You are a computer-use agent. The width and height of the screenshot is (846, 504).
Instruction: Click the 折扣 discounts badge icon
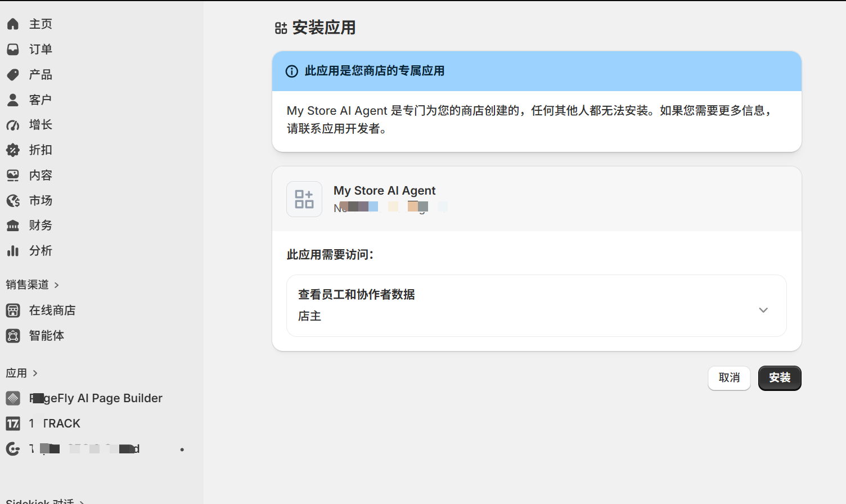pos(13,150)
